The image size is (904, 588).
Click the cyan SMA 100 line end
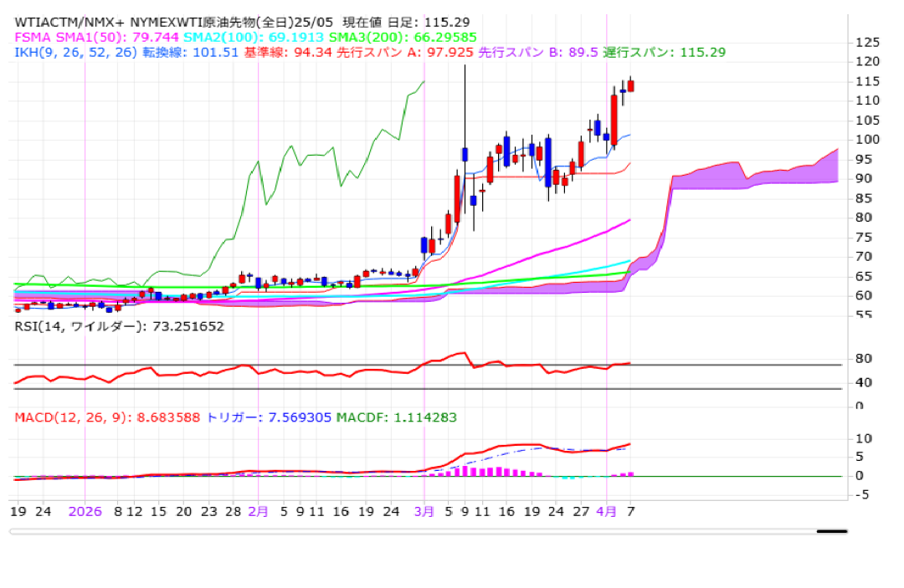tap(628, 261)
